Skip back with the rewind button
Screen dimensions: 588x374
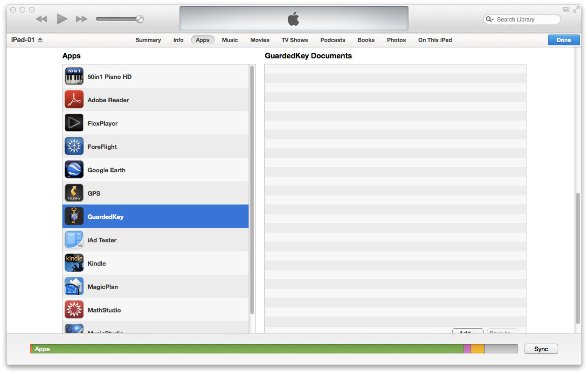42,19
